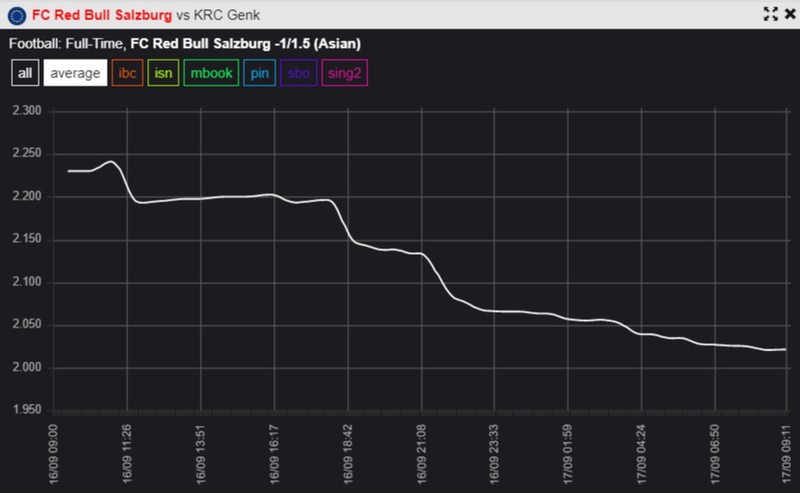Toggle the 'ibc' bookmaker line
This screenshot has width=800, height=493.
[128, 73]
